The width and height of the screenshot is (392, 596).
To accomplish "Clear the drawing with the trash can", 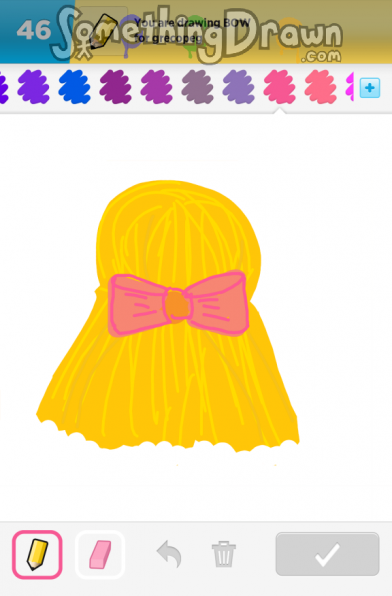I will point(224,554).
